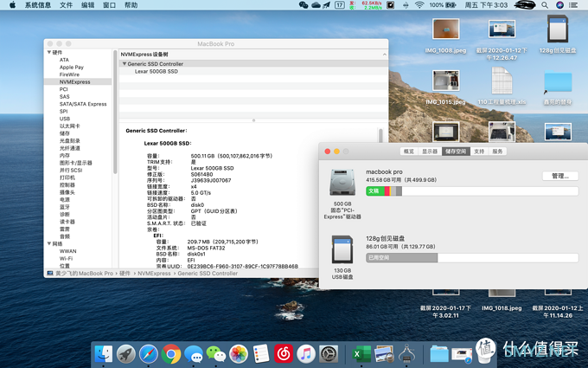Switch to the 支持 tab
The width and height of the screenshot is (588, 368).
pyautogui.click(x=479, y=152)
